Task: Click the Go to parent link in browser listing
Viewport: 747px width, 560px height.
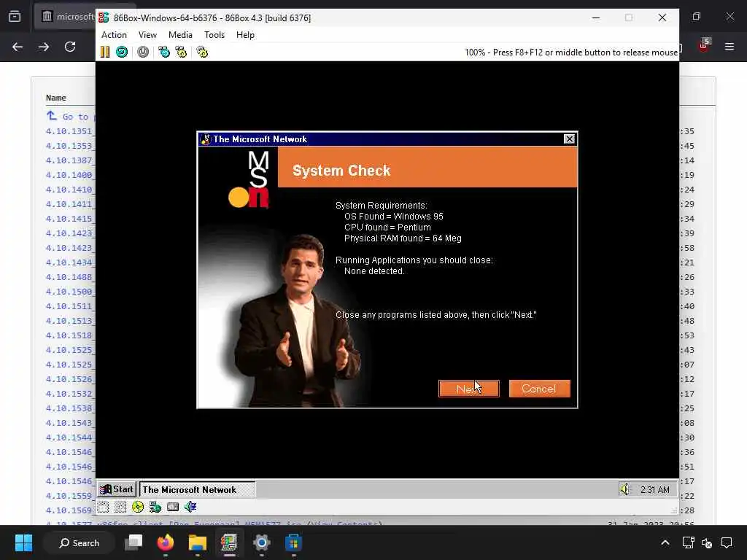Action: [x=71, y=117]
